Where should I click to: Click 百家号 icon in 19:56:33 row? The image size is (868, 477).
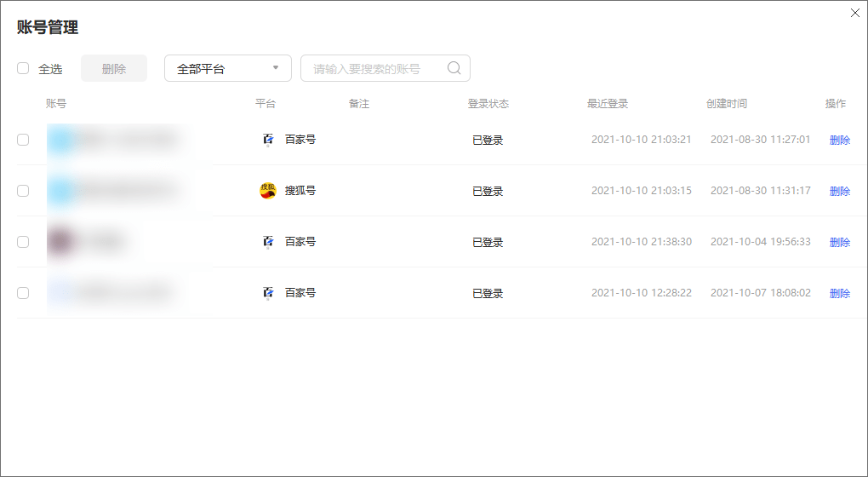click(x=268, y=242)
